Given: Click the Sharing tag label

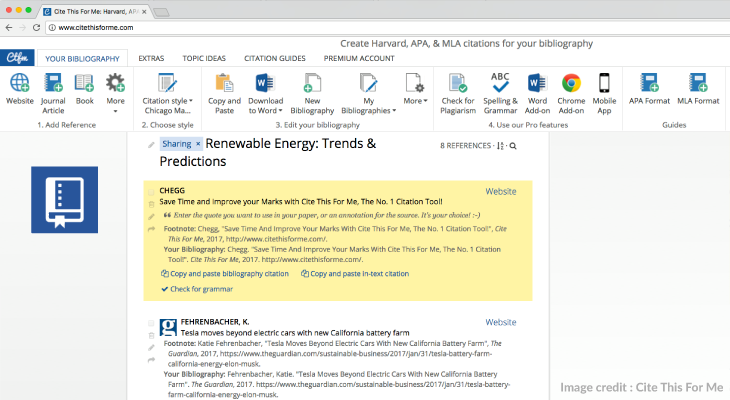Looking at the screenshot, I should [176, 144].
